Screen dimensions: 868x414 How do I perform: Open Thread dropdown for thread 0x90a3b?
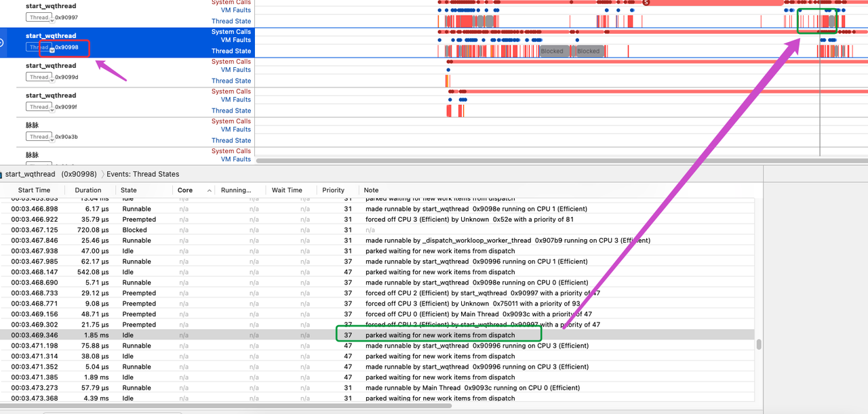tap(40, 137)
